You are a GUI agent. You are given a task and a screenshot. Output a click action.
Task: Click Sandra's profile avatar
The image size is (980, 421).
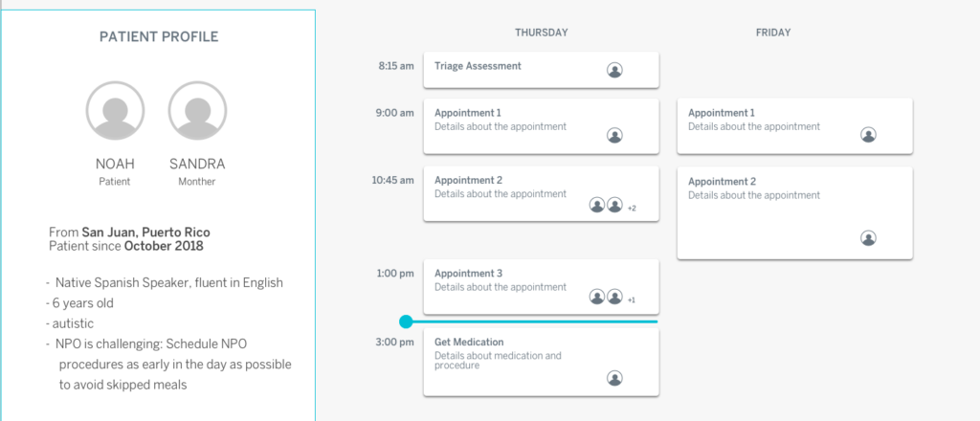[x=197, y=111]
